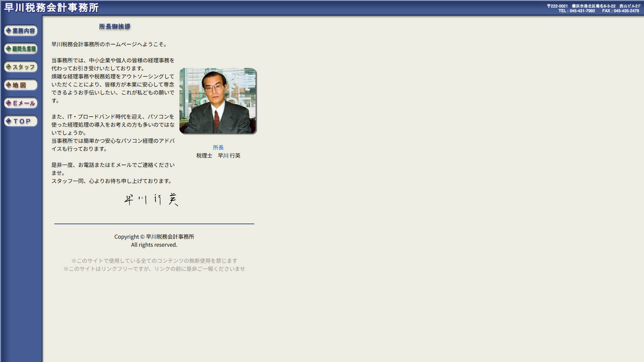The height and width of the screenshot is (362, 644).
Task: Click the diamond icon beside 顧問先業種
Action: pos(8,49)
